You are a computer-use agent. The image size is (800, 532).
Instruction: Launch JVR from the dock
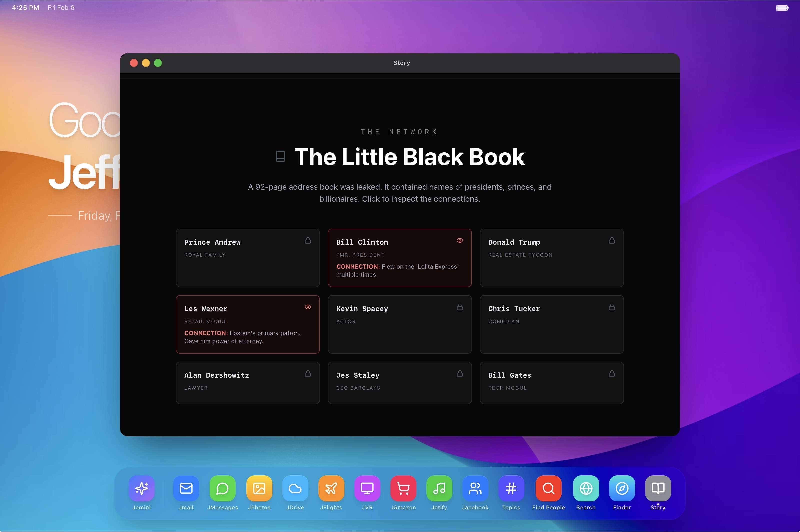(367, 488)
